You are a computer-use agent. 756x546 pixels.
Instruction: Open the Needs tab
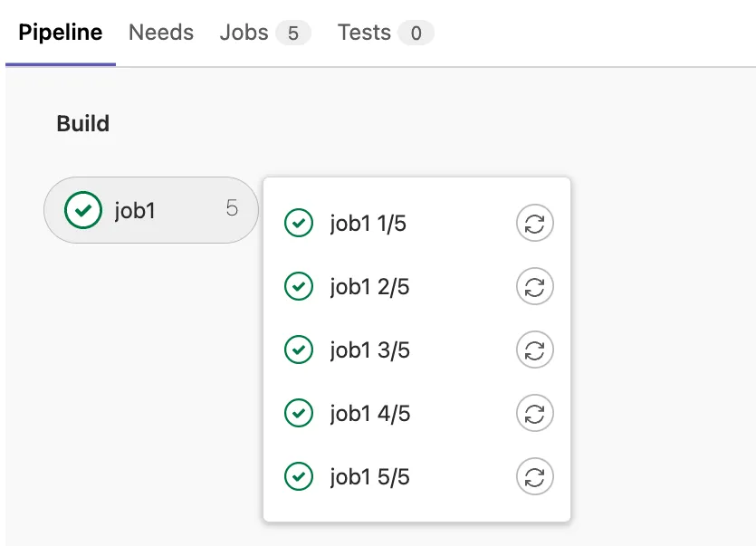click(161, 34)
